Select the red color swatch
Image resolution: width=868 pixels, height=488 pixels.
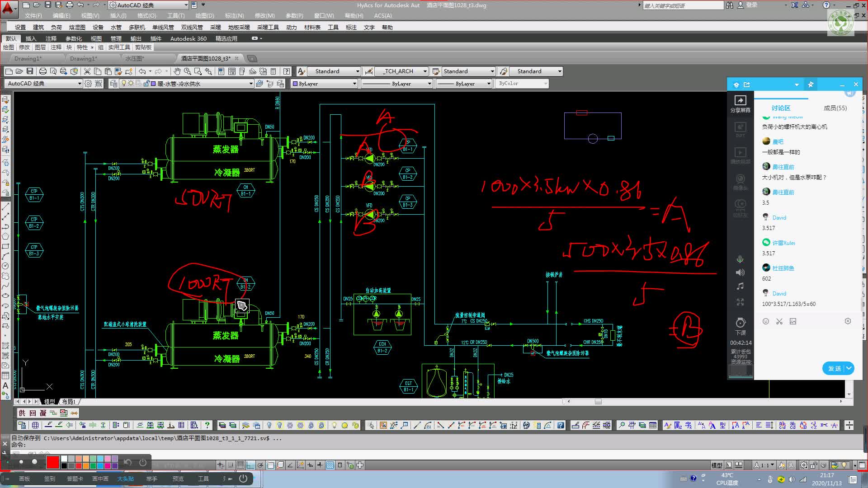[52, 462]
